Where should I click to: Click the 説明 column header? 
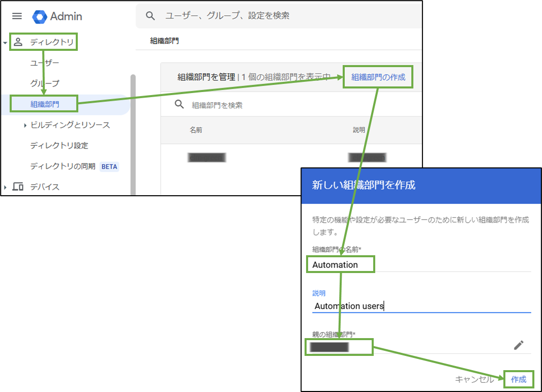(x=359, y=130)
